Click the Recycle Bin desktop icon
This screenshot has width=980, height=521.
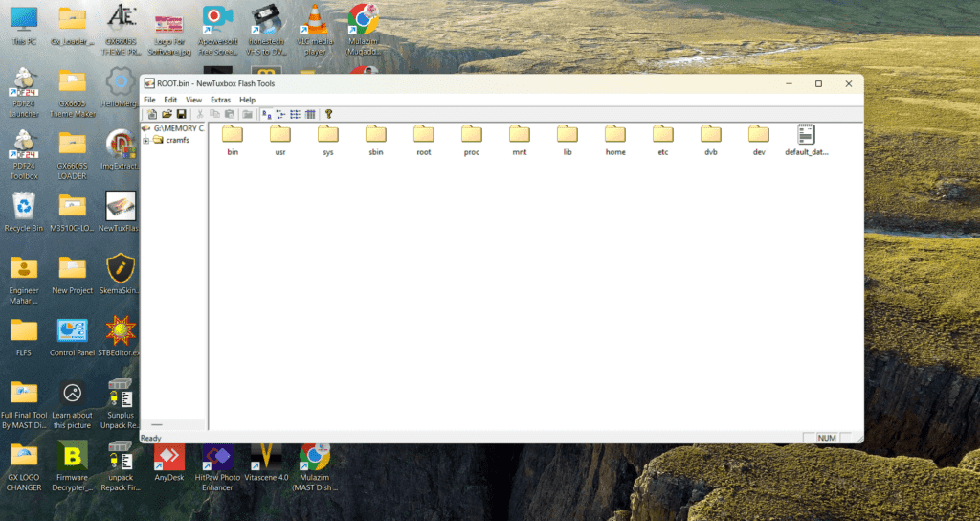click(x=24, y=210)
